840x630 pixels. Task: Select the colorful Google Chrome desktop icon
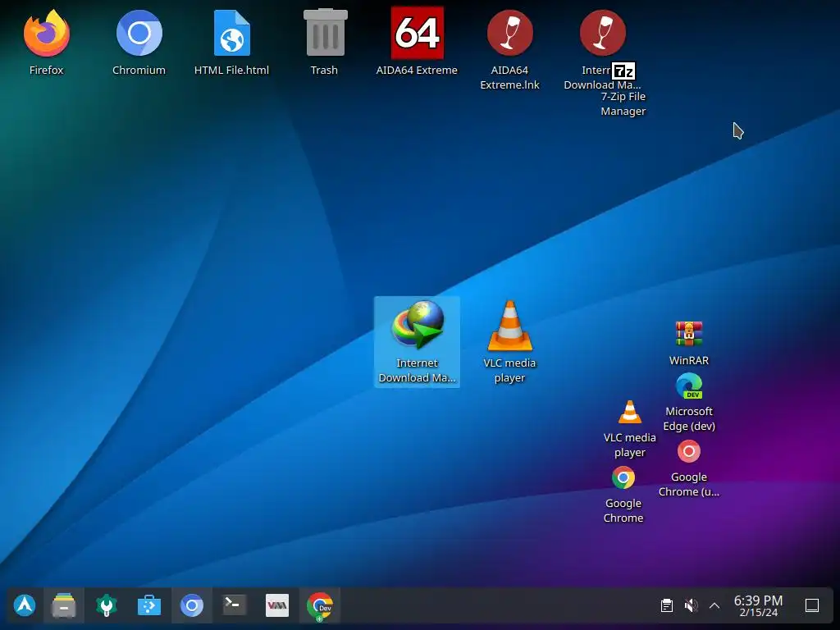[623, 478]
